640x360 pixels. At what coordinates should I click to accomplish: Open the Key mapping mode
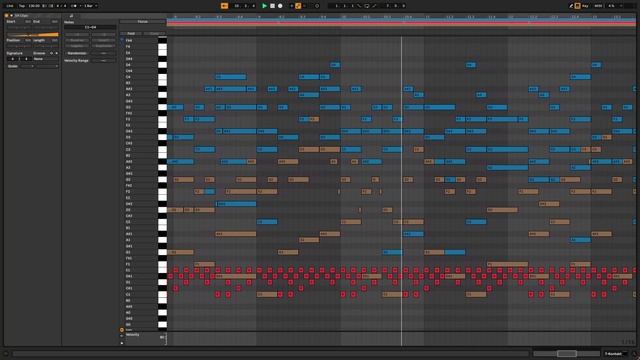[585, 6]
